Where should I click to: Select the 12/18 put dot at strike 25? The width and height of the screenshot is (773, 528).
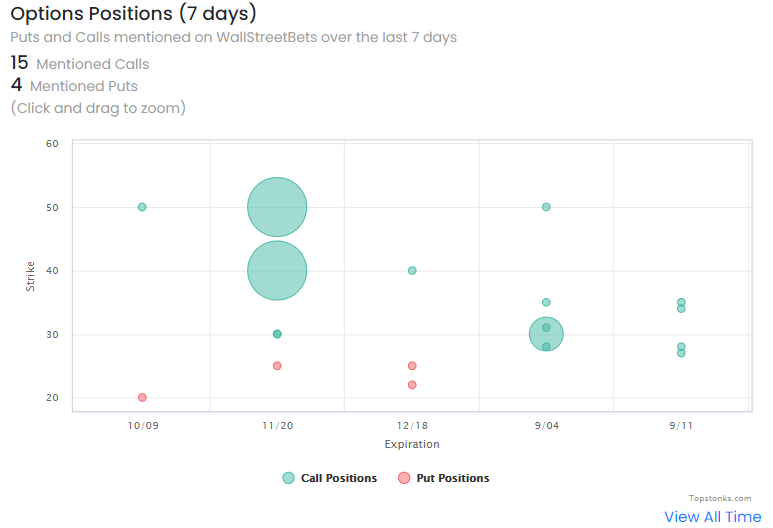click(412, 366)
